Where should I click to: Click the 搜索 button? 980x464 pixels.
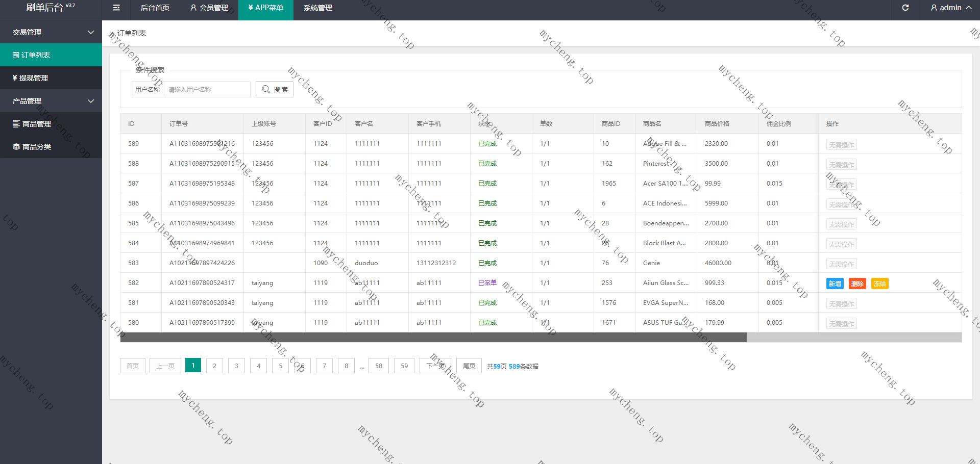(275, 89)
